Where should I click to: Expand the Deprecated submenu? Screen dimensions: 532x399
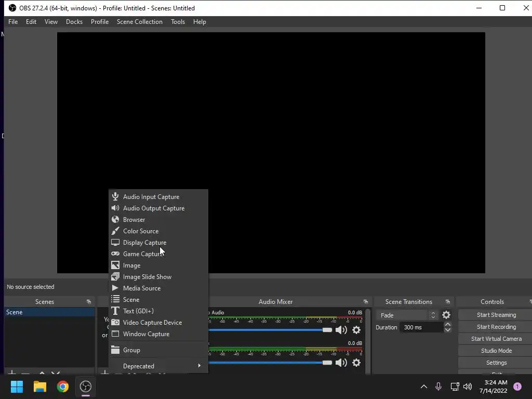pos(158,366)
